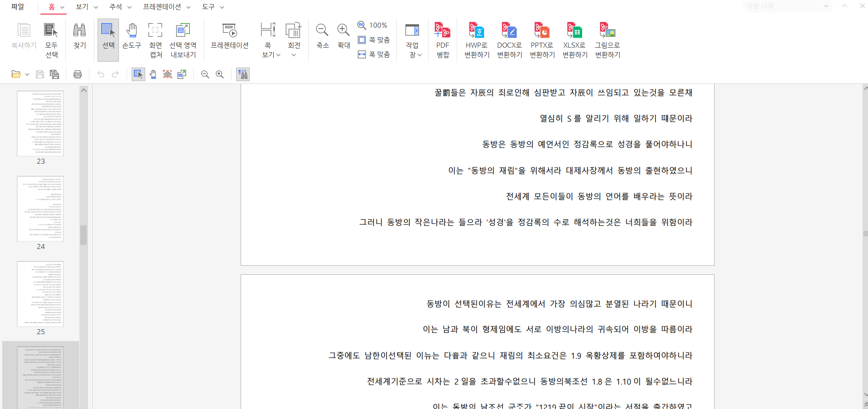Toggle binoculars search panel button in quick toolbar

[x=243, y=74]
